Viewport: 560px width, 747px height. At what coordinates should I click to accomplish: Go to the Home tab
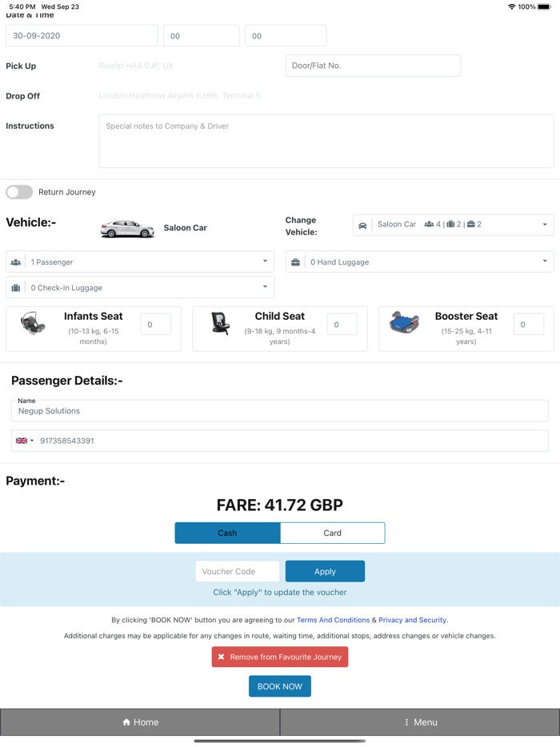[x=140, y=722]
